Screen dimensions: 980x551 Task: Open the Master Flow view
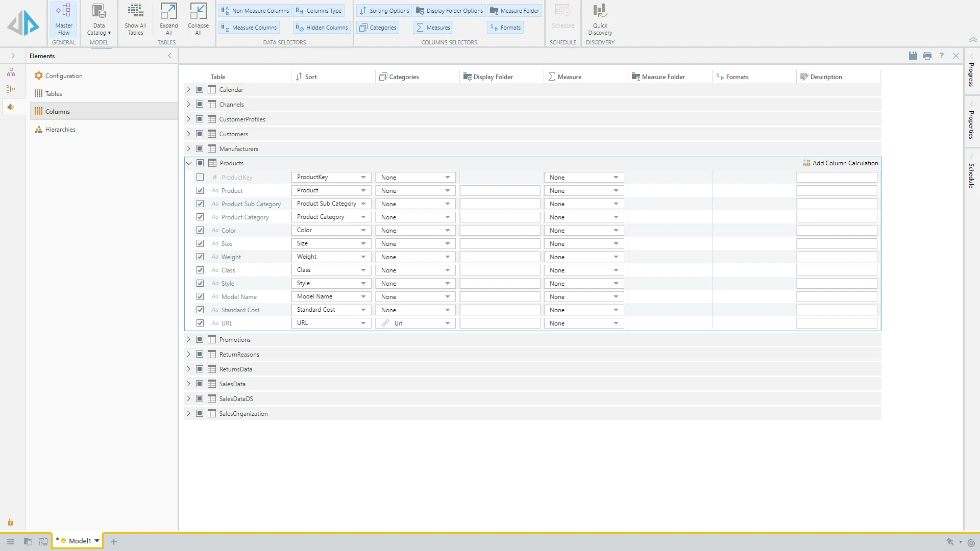click(x=64, y=19)
